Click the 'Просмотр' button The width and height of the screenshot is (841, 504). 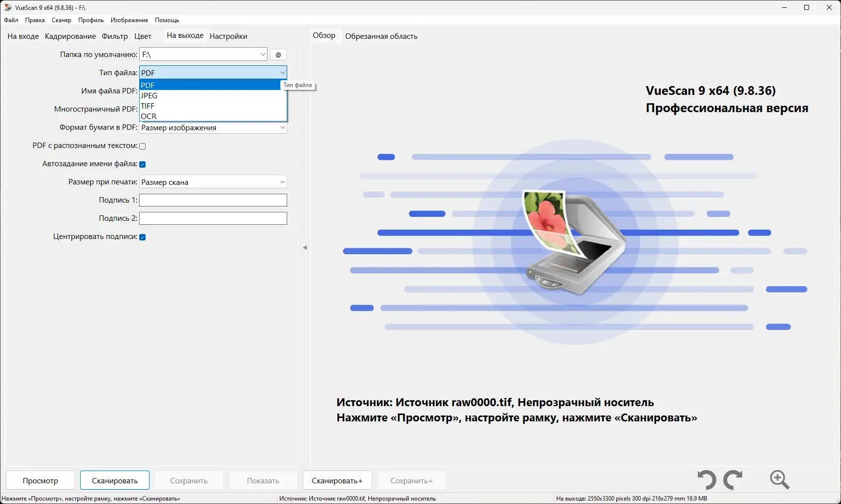40,480
